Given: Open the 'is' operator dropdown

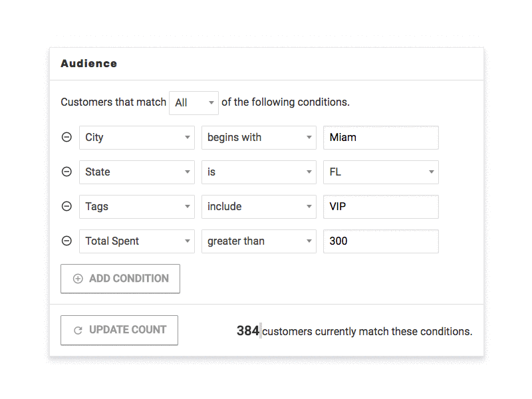Looking at the screenshot, I should (x=259, y=172).
